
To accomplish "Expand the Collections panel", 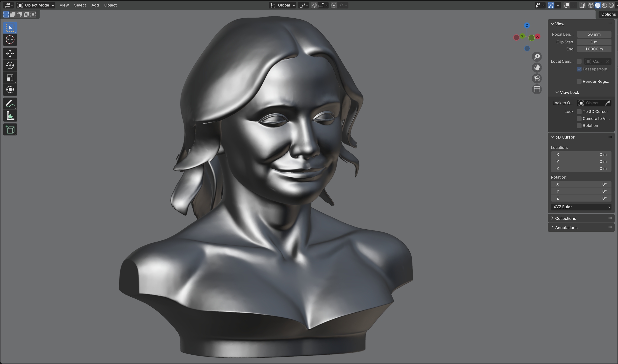I will click(565, 218).
